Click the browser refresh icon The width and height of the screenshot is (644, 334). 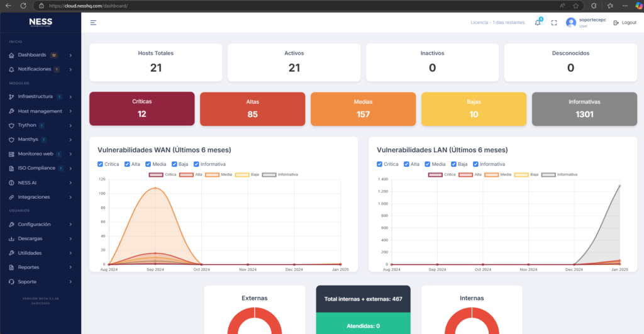point(23,5)
